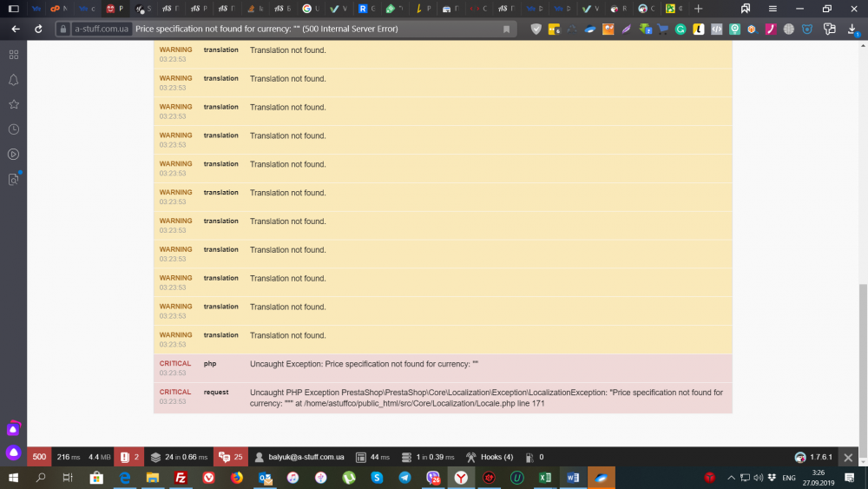Click the site padlock security icon
This screenshot has height=489, width=868.
coord(63,29)
